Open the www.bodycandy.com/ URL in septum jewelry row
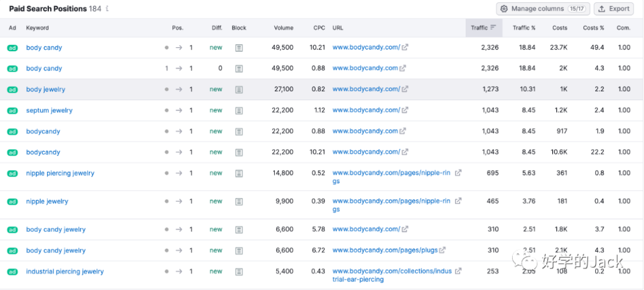This screenshot has width=644, height=290. click(x=366, y=110)
